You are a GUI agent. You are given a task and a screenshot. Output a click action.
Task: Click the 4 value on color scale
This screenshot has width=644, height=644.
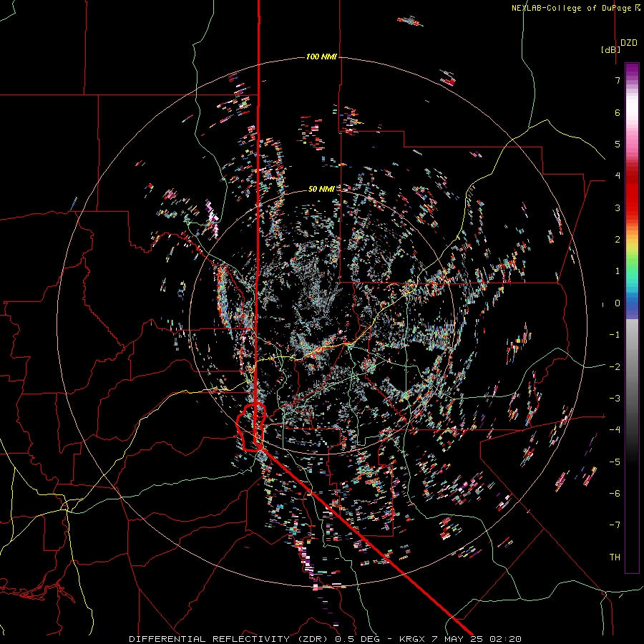(x=618, y=176)
